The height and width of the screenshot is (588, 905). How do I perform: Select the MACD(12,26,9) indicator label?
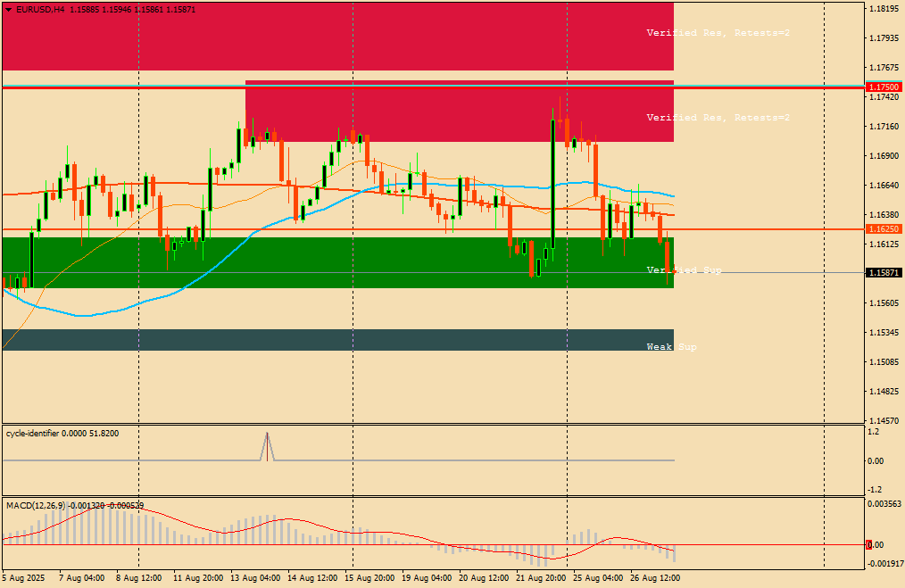pos(75,506)
